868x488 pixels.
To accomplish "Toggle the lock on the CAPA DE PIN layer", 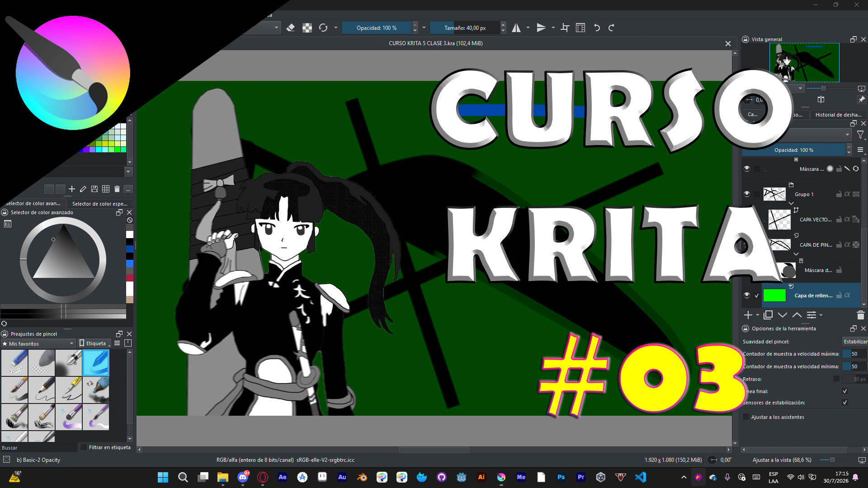I will pos(839,245).
